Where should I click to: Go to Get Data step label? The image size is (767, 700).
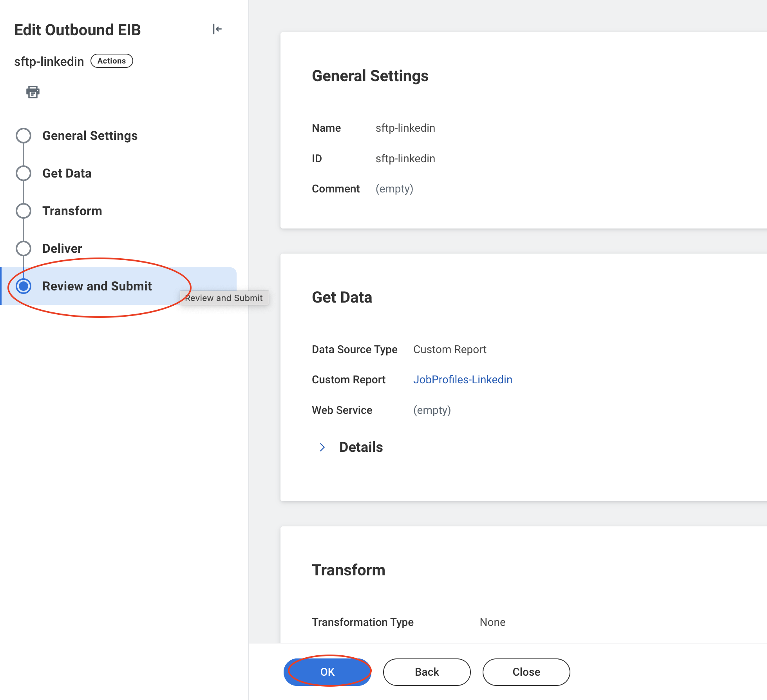point(67,173)
